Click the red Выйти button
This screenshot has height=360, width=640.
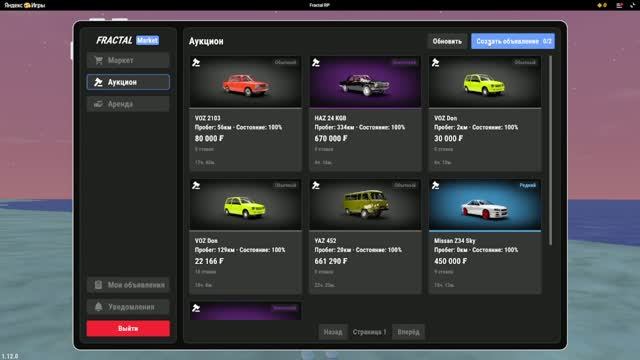[128, 329]
